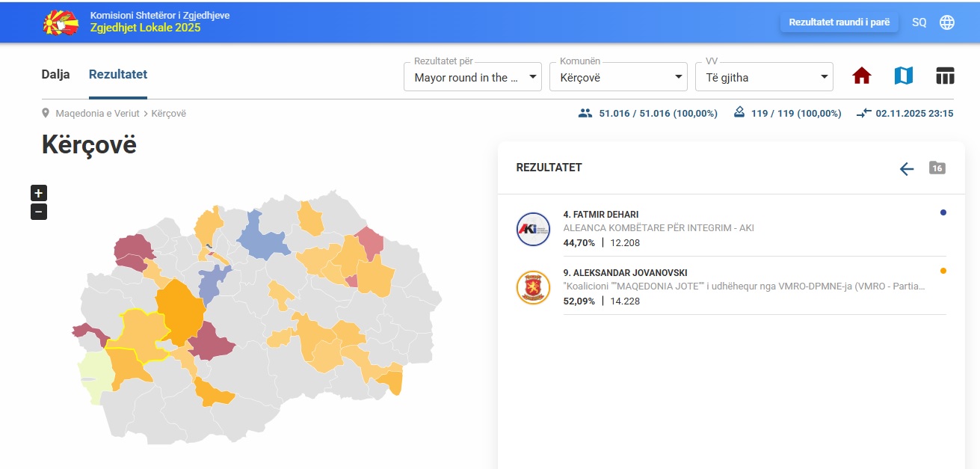Expand the Rezultatet për dropdown

point(472,77)
